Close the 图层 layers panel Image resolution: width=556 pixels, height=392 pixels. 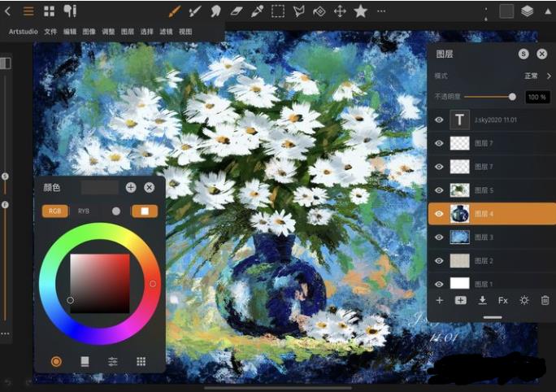(541, 54)
